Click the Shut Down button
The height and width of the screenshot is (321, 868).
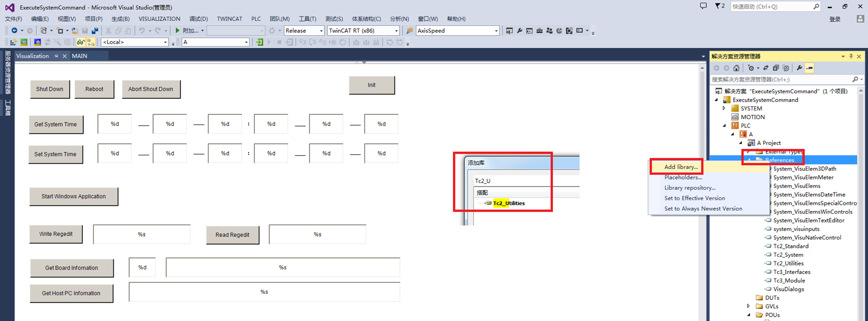click(50, 89)
